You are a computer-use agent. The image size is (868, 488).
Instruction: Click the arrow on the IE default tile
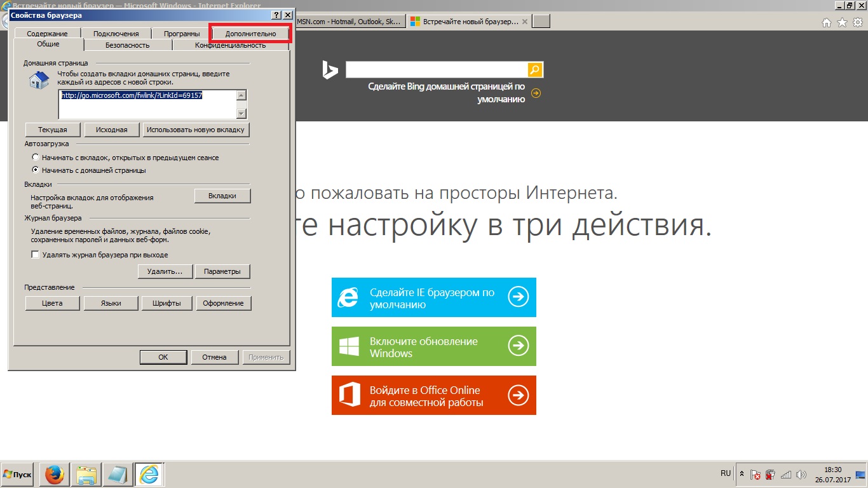point(519,297)
